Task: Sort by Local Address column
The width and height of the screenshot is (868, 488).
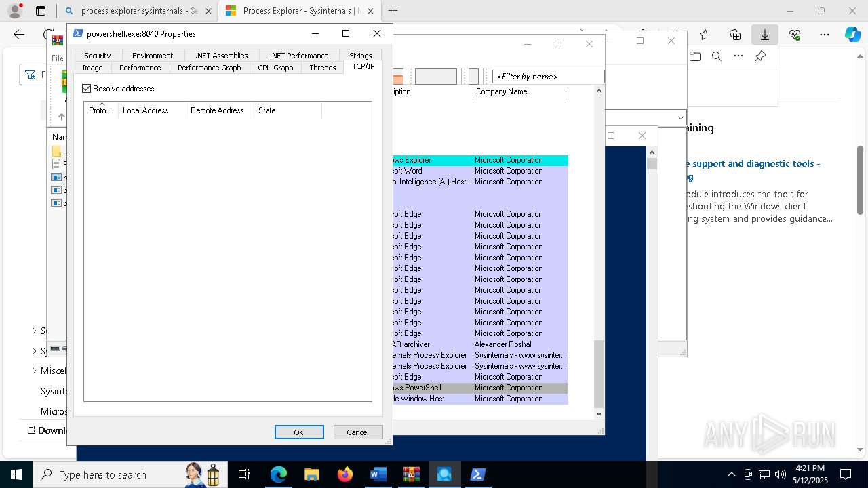Action: point(152,110)
